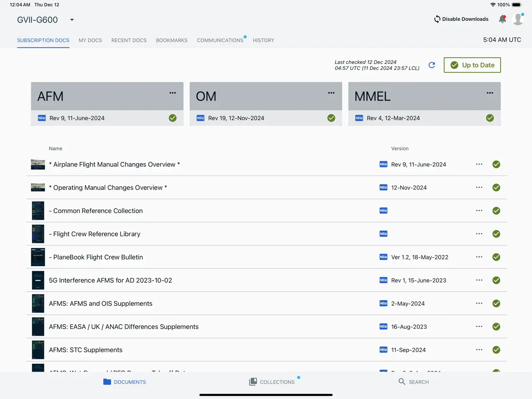
Task: Toggle Disable Downloads
Action: (x=461, y=19)
